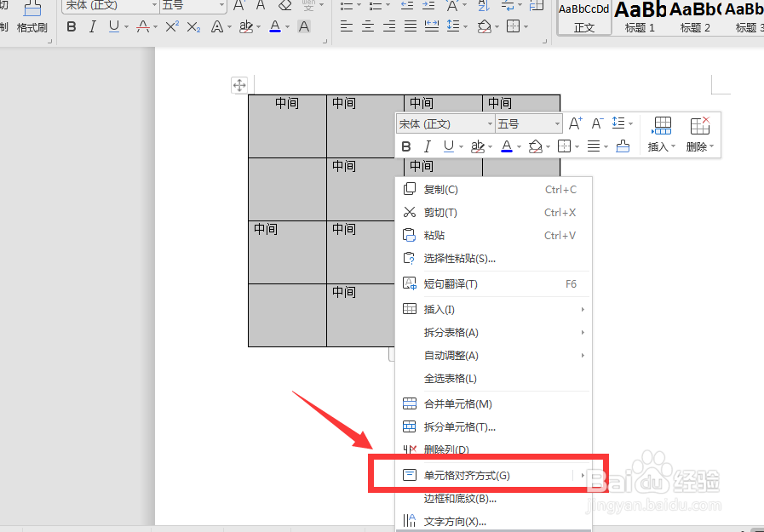Toggle italic on the mini toolbar

coord(427,146)
